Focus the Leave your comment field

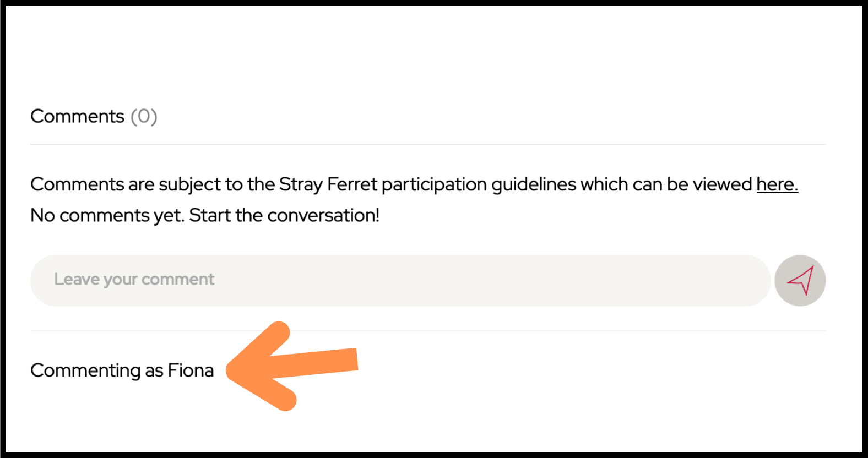pos(400,280)
